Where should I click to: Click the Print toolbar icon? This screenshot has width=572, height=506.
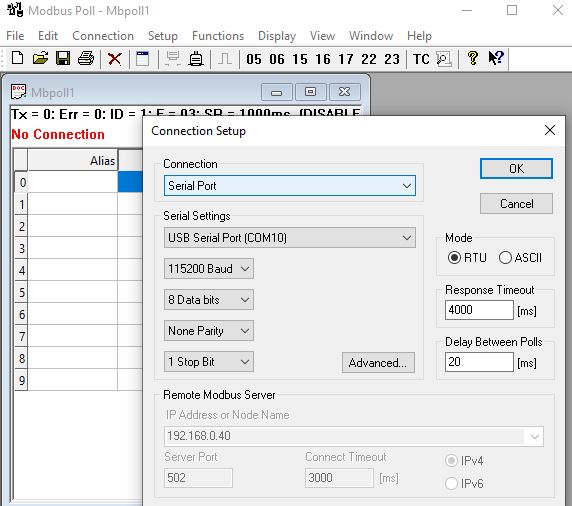pos(86,58)
